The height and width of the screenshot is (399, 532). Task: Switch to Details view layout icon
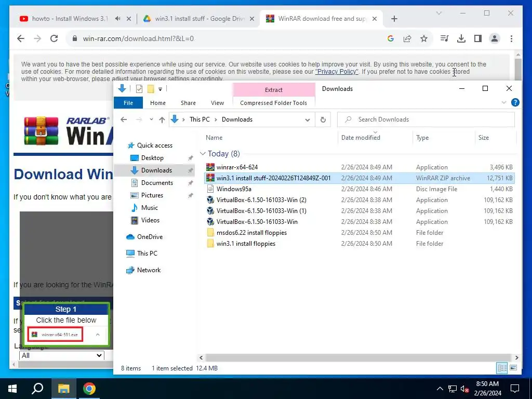(x=502, y=368)
